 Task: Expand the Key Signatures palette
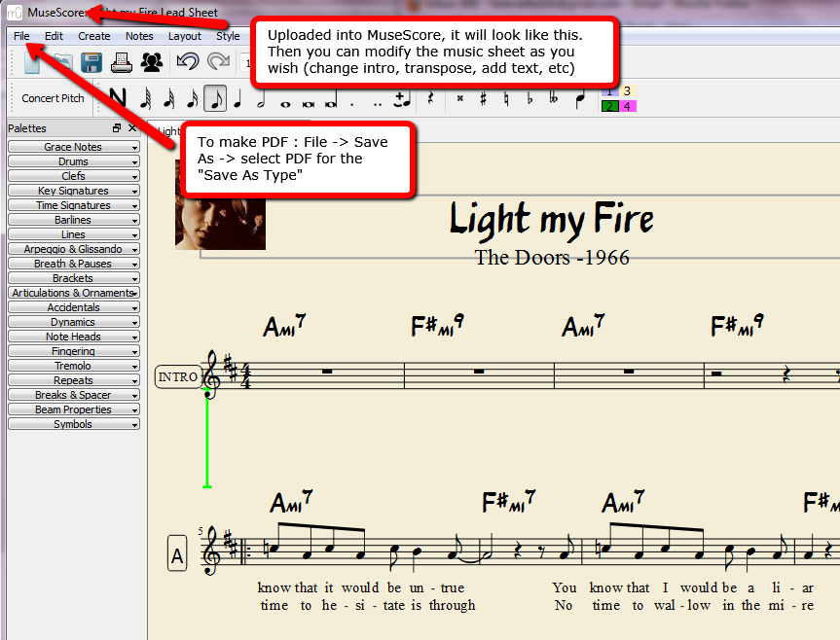(x=73, y=191)
